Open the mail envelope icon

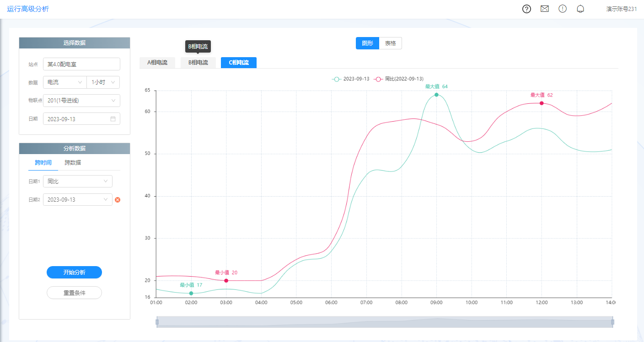544,9
